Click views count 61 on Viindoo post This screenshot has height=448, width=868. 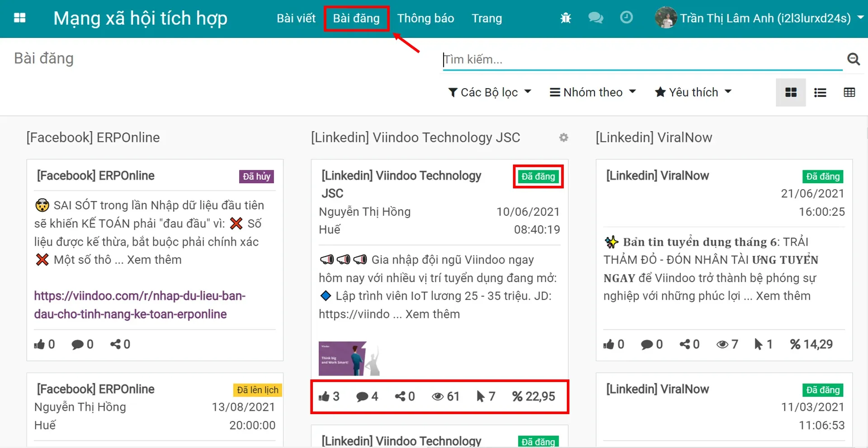[446, 396]
